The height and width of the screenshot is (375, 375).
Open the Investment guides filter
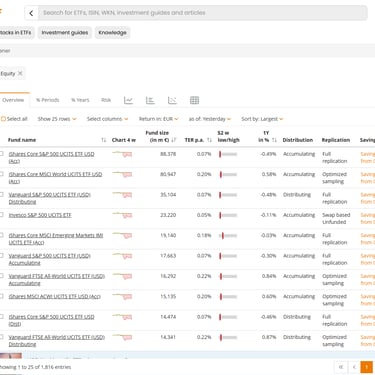coord(65,33)
